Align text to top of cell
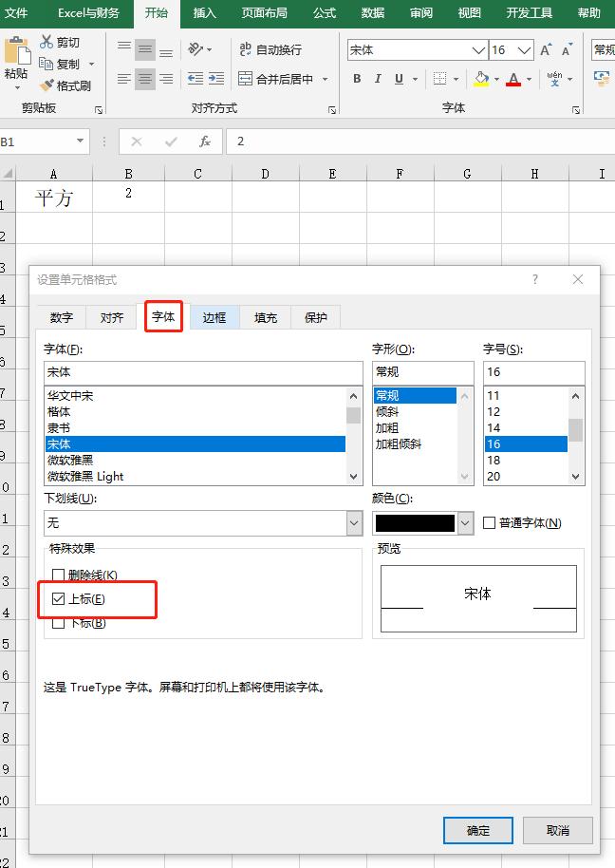This screenshot has height=868, width=615. click(x=124, y=46)
